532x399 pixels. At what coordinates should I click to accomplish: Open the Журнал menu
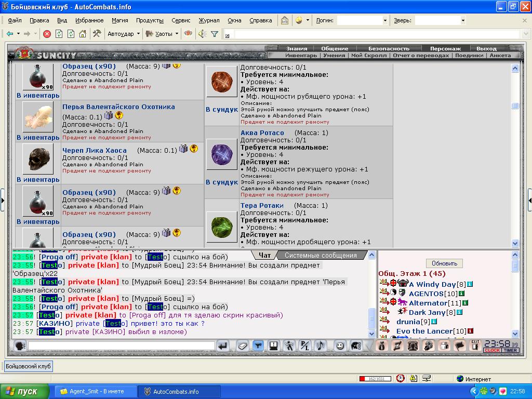click(x=209, y=20)
